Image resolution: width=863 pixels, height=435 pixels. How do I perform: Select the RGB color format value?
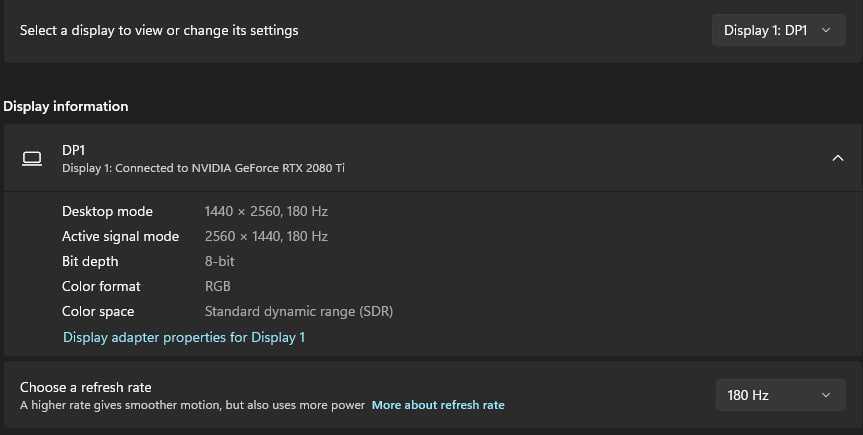[218, 286]
